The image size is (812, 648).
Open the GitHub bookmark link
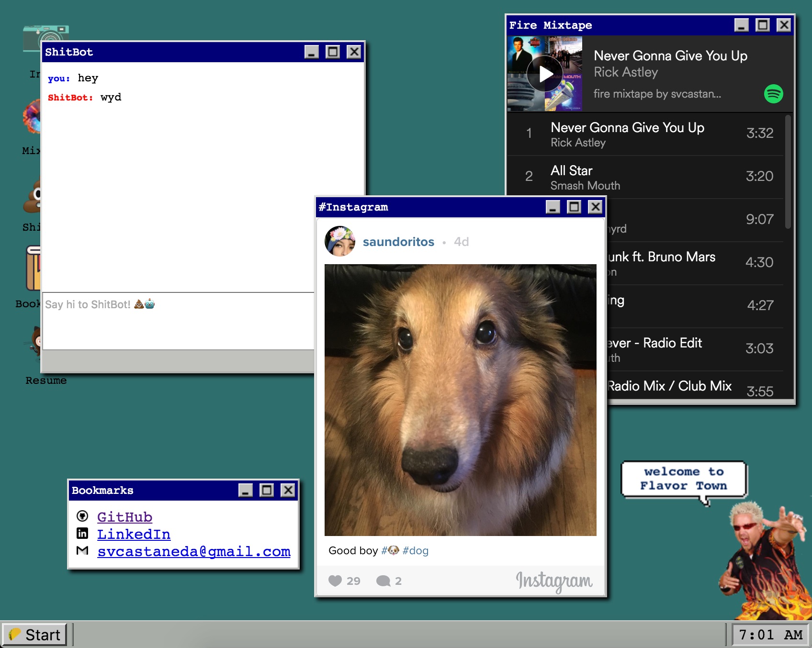(124, 517)
